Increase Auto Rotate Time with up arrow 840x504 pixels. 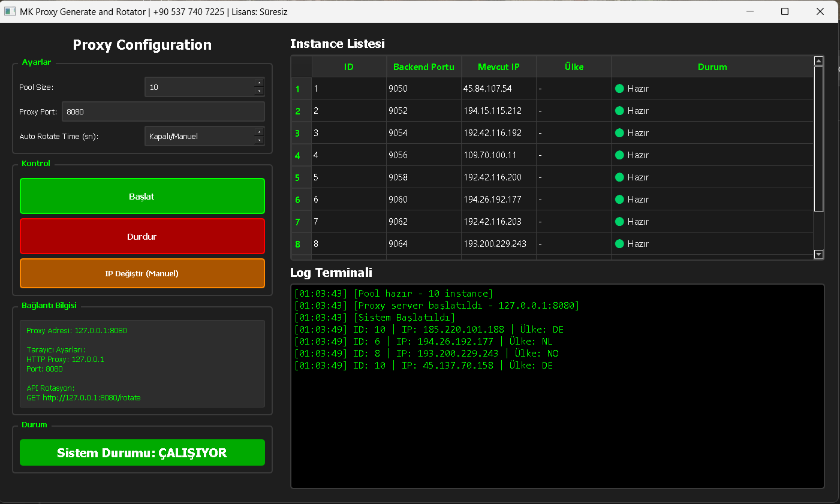pos(259,132)
